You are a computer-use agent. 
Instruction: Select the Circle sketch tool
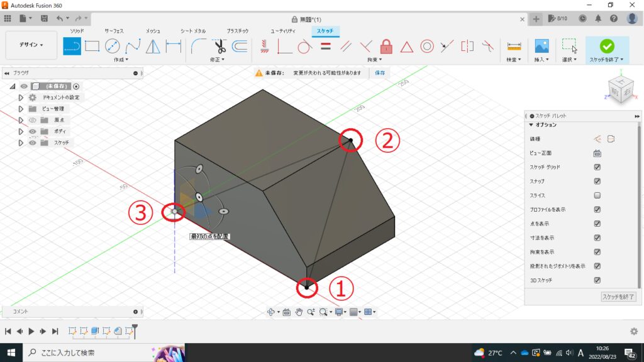pos(112,47)
